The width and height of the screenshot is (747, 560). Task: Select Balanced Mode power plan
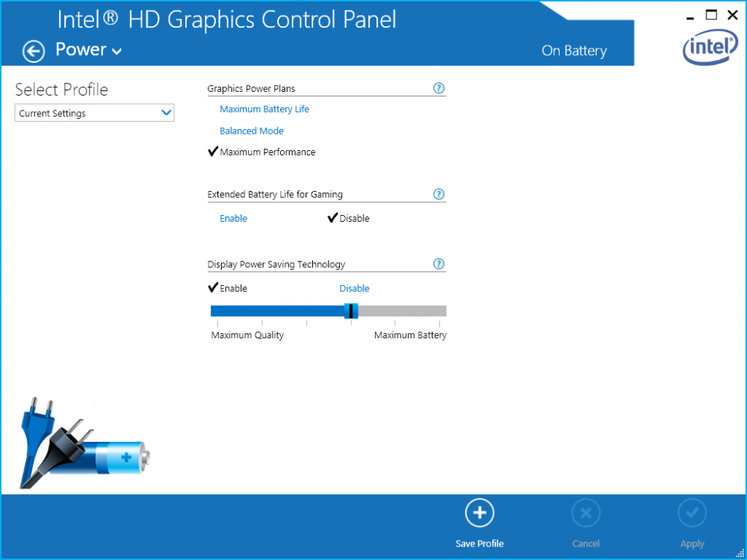(x=252, y=131)
